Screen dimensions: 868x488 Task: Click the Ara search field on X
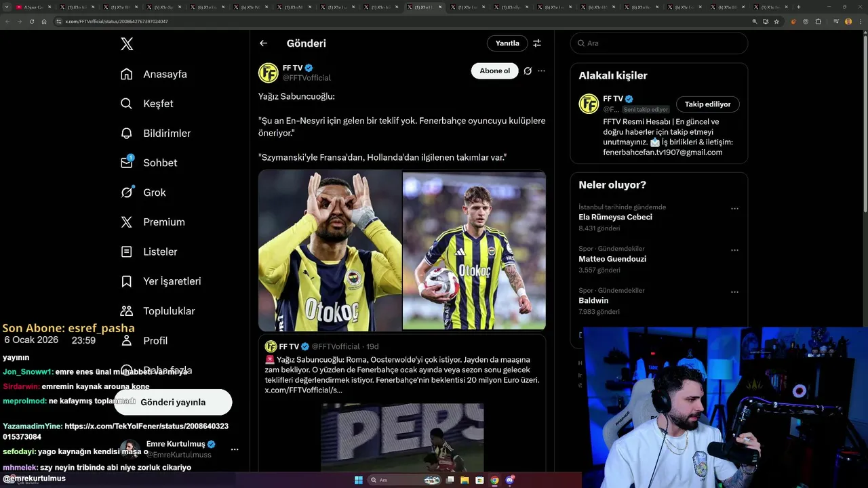[658, 43]
